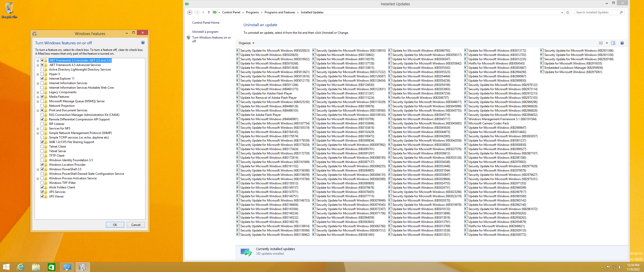This screenshot has width=644, height=272.
Task: Open help in the Installed Updates toolbar
Action: [622, 43]
